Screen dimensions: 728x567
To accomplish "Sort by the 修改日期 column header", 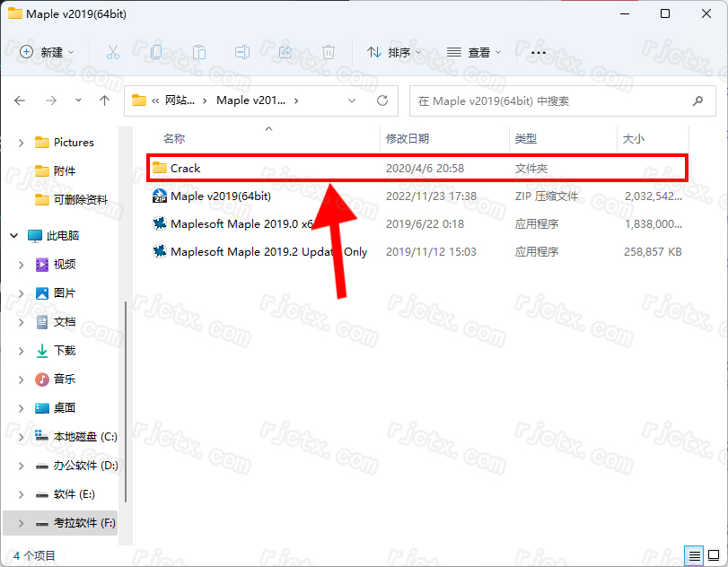I will point(408,139).
